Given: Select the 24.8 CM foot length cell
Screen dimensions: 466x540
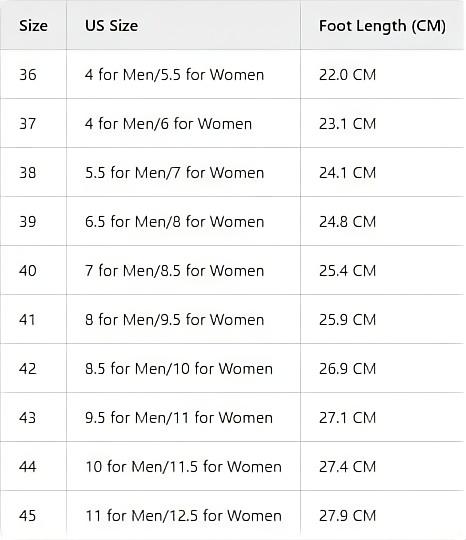Looking at the screenshot, I should pyautogui.click(x=382, y=221).
